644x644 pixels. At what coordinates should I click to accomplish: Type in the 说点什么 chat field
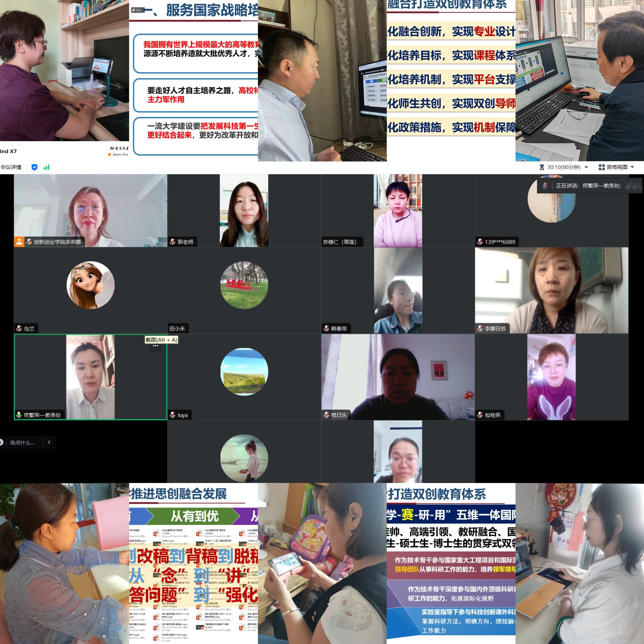point(22,442)
